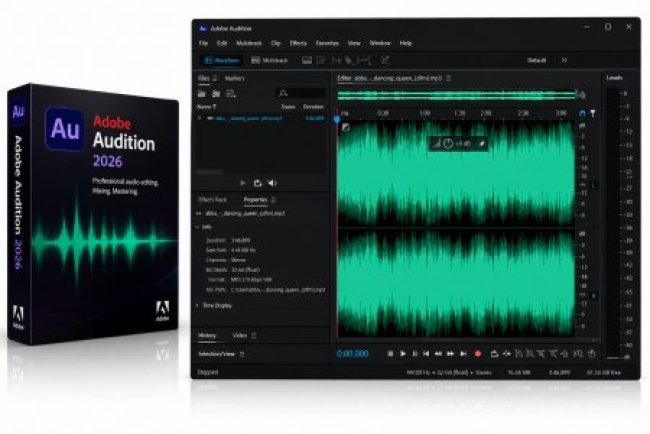The image size is (650, 434).
Task: Select the Video tab
Action: (x=240, y=335)
